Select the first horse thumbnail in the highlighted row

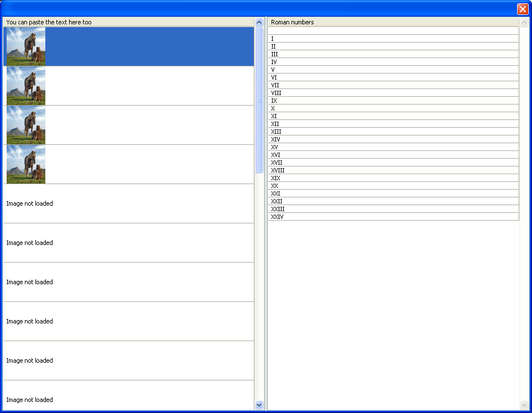(25, 46)
